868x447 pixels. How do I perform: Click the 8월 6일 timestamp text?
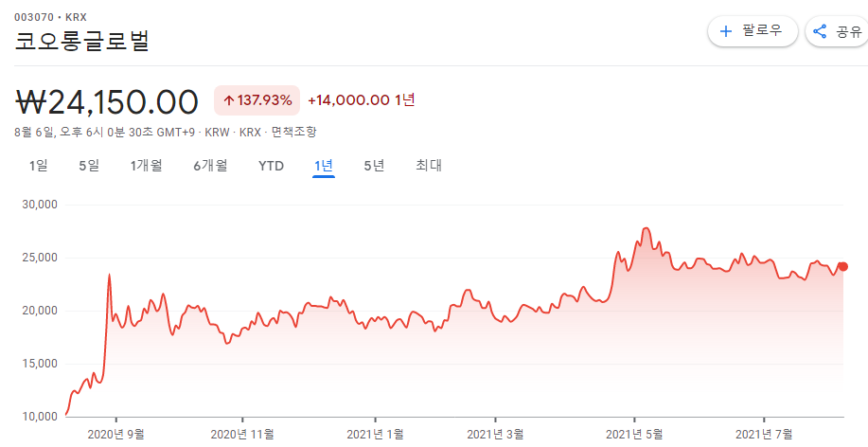point(107,133)
